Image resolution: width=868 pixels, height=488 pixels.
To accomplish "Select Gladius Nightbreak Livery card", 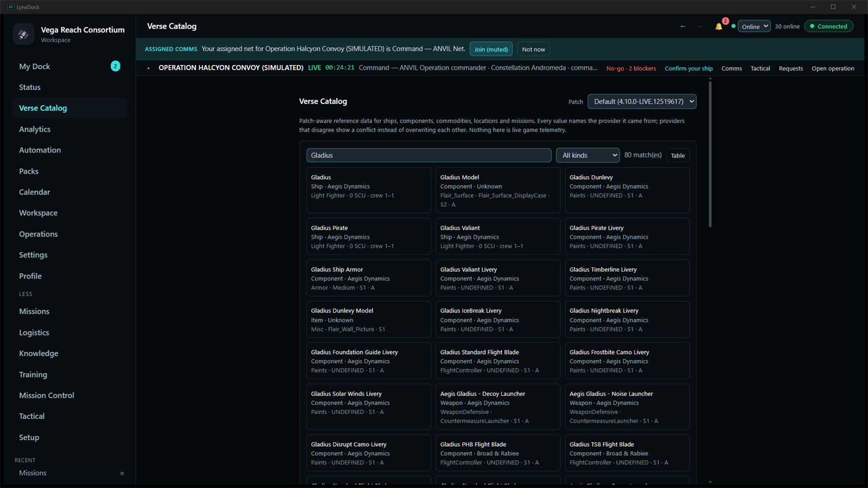I will [x=627, y=319].
